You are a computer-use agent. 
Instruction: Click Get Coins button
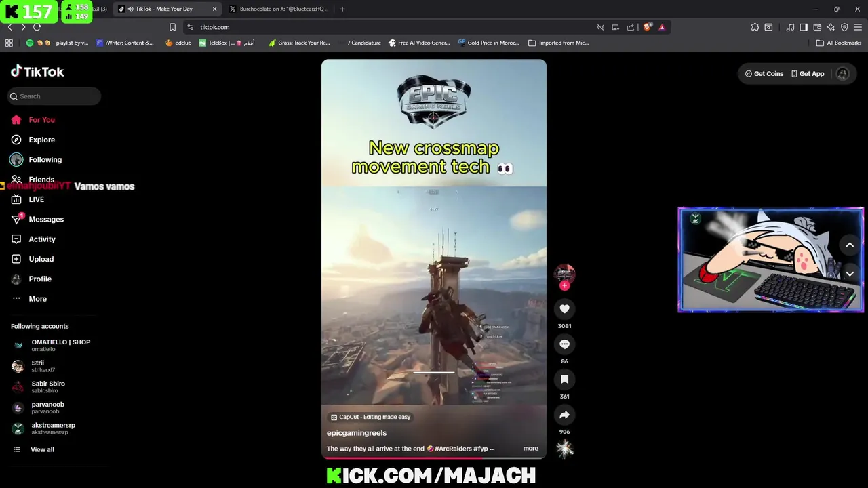tap(764, 74)
